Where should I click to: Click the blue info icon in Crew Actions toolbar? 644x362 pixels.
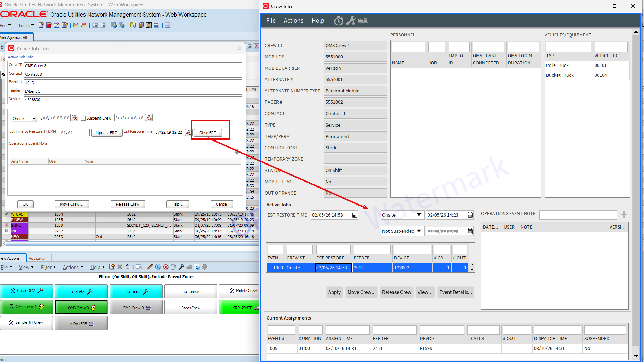point(158,267)
